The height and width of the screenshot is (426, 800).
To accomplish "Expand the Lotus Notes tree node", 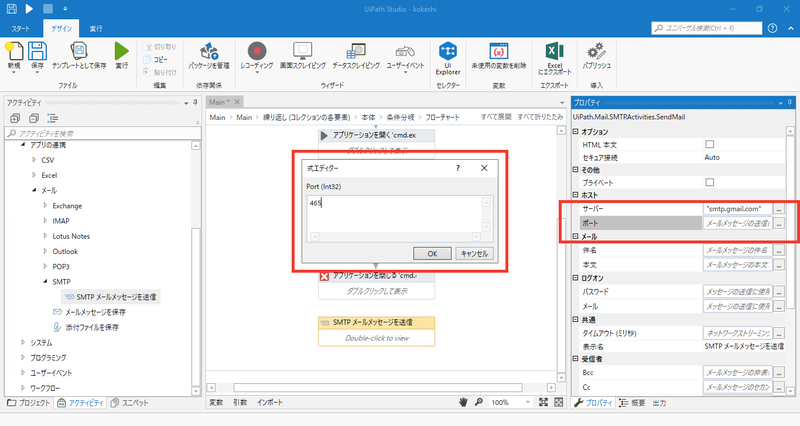I will (45, 236).
